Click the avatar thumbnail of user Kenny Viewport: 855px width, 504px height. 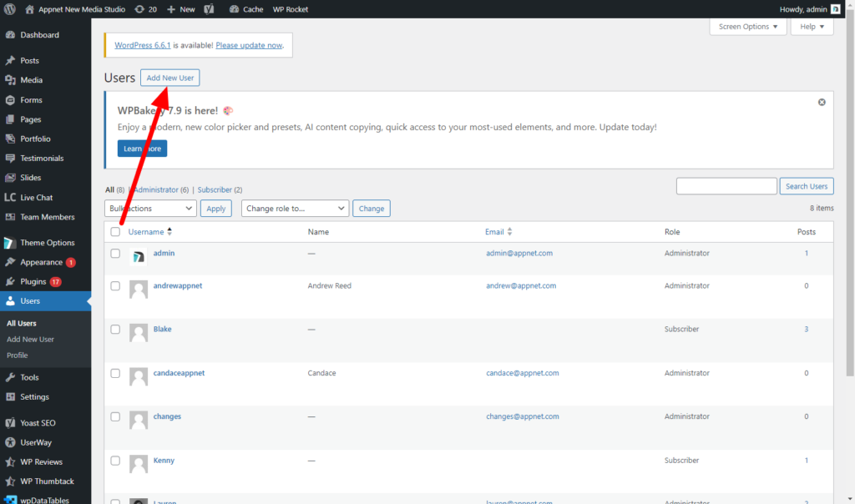[139, 464]
